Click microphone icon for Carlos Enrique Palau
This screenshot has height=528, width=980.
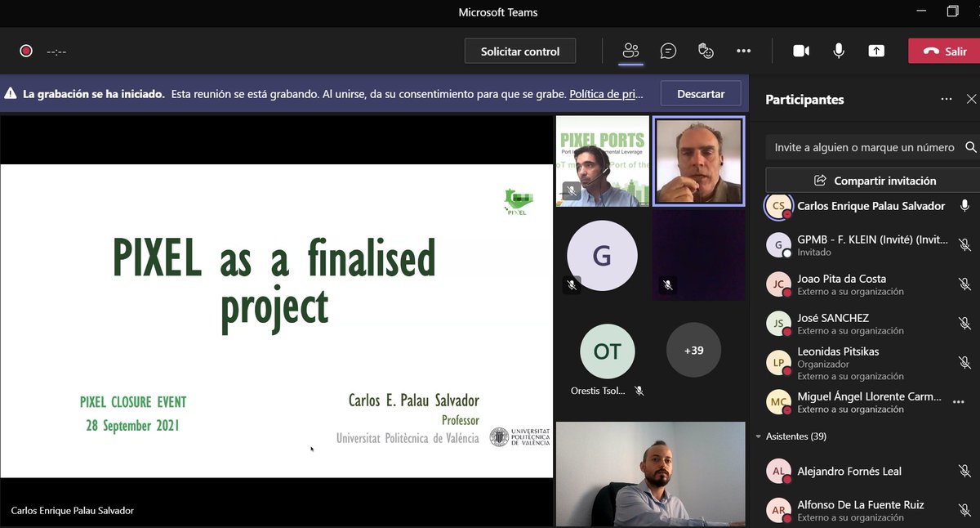pos(964,206)
